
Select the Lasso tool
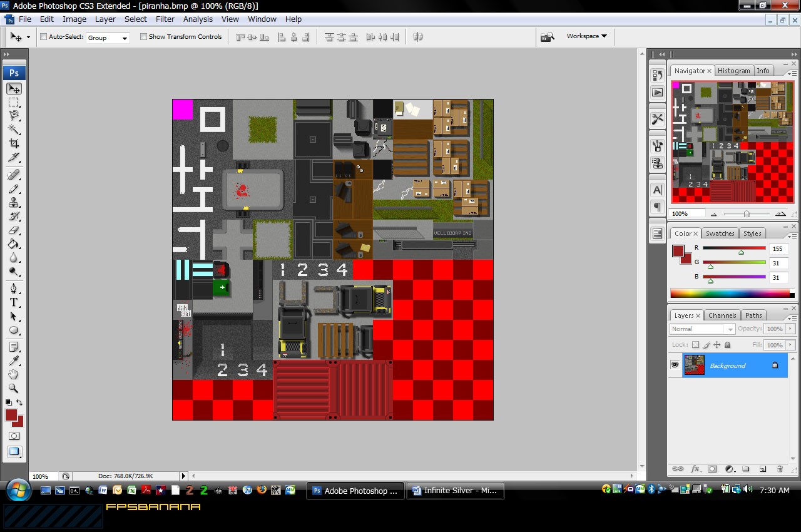point(14,116)
